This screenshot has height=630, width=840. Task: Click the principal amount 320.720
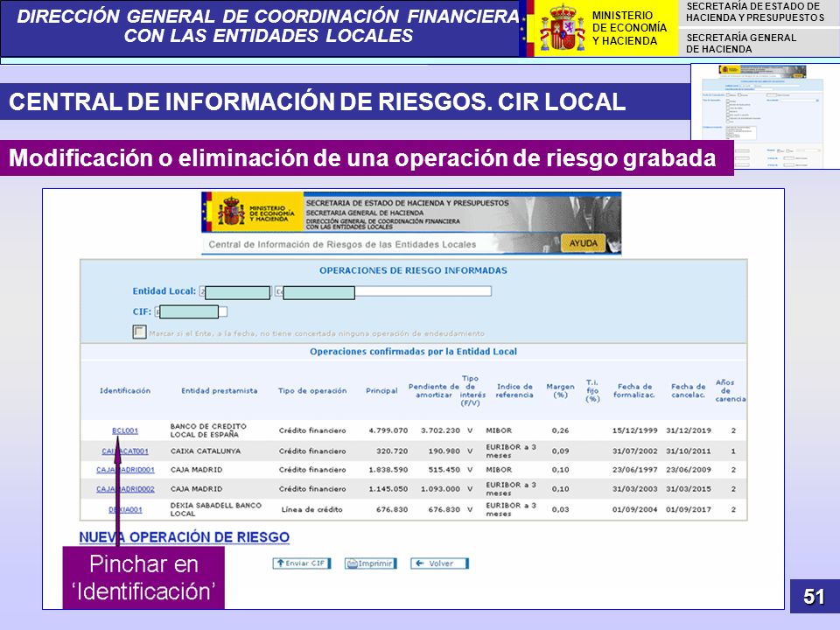(x=392, y=451)
